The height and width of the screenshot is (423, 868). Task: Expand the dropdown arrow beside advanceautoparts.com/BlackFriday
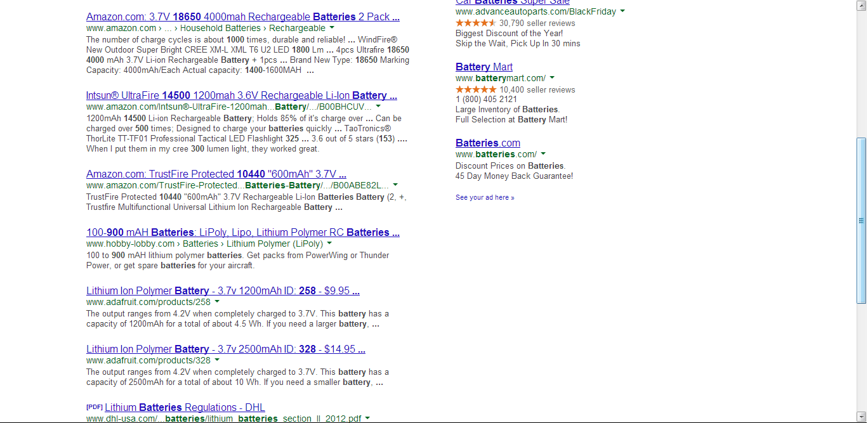[622, 12]
